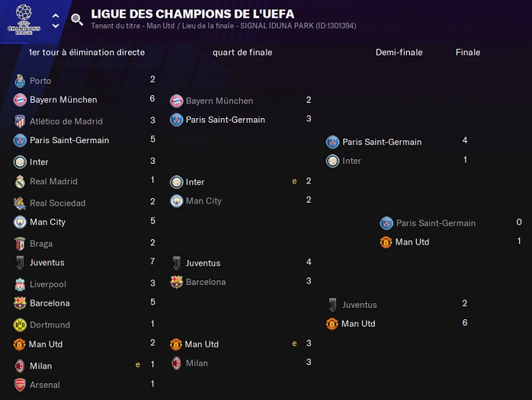Select Man City in the quart de finale column

[x=204, y=201]
